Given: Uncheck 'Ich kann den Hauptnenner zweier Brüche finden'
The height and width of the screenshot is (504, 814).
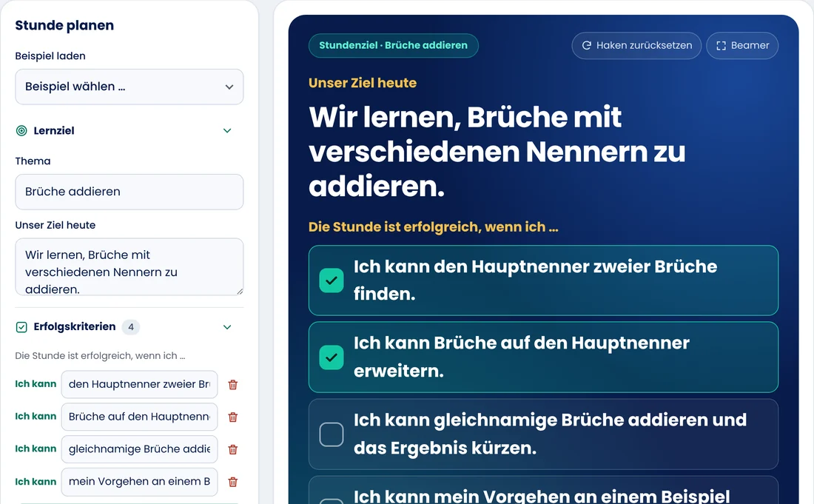Looking at the screenshot, I should [x=332, y=280].
